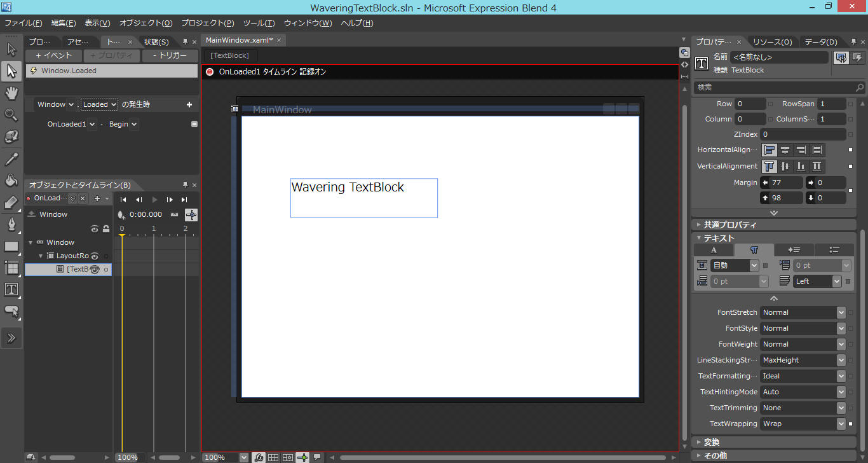The width and height of the screenshot is (868, 463).
Task: Pick the Eyedropper tool
Action: 11,158
